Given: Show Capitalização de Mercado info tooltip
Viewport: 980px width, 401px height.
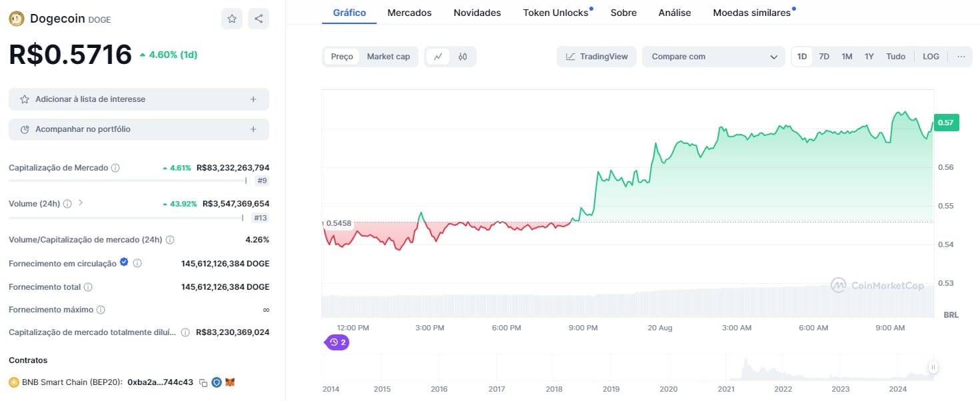Looking at the screenshot, I should tap(115, 168).
